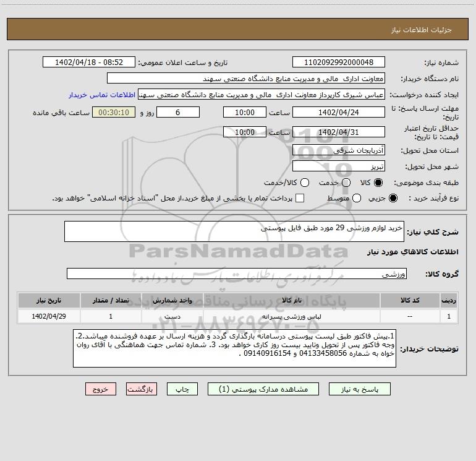Click the need date cell 1402/04/29
This screenshot has height=461, width=476.
tap(49, 316)
